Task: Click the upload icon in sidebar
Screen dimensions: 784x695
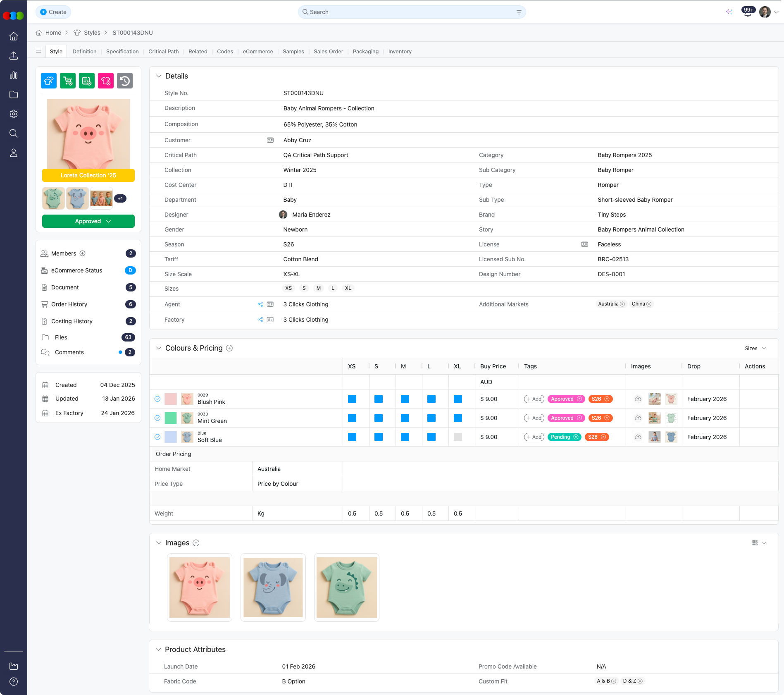Action: click(14, 56)
